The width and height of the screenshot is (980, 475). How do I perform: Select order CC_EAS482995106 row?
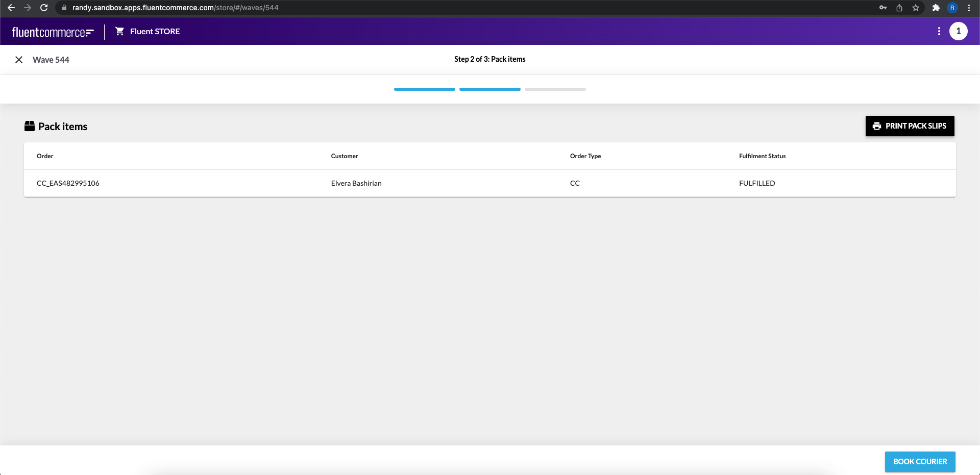[x=68, y=183]
